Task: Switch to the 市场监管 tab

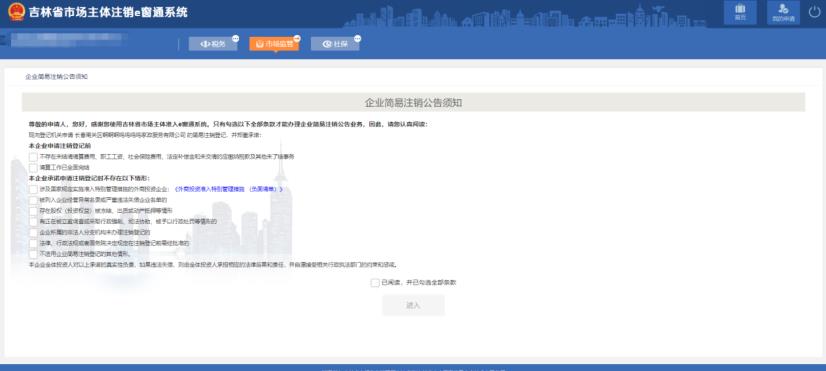Action: [x=274, y=44]
